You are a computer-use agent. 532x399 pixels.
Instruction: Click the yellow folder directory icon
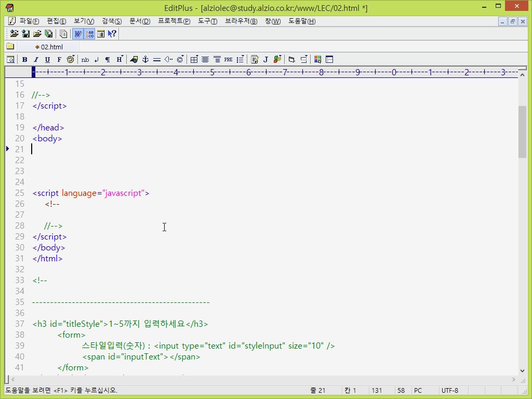[10, 46]
